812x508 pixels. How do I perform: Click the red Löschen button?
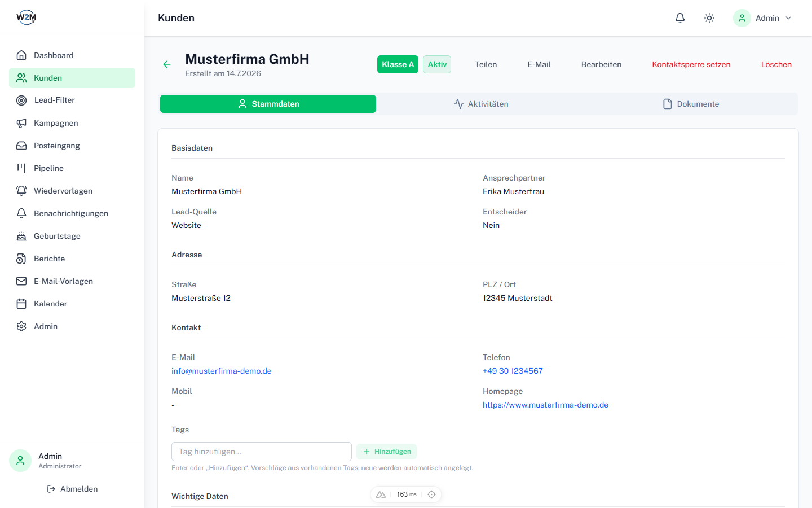pyautogui.click(x=776, y=64)
